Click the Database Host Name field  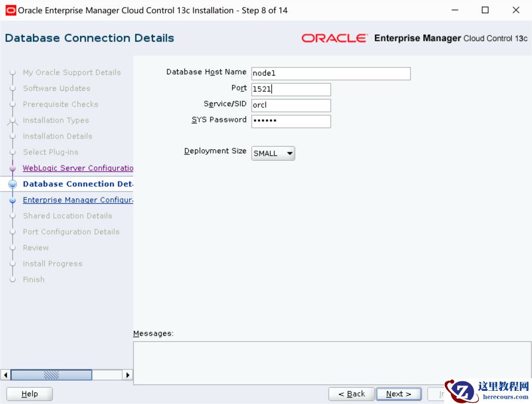[x=331, y=74]
